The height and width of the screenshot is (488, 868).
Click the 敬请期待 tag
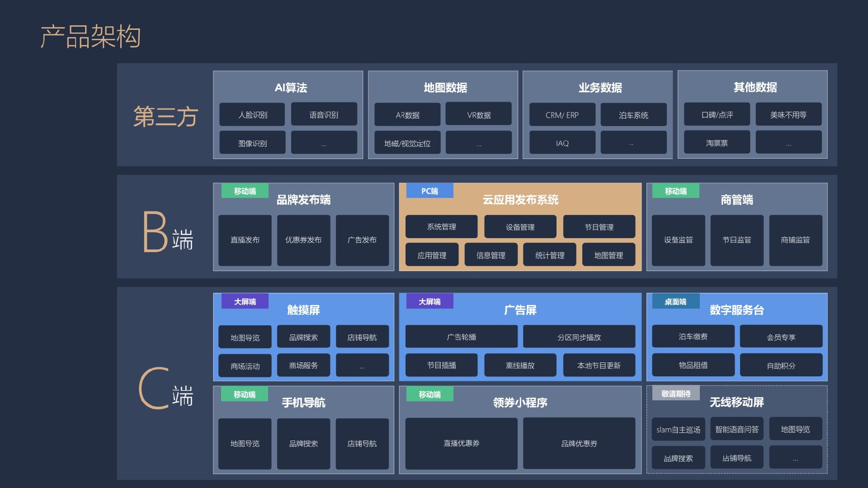pyautogui.click(x=676, y=394)
